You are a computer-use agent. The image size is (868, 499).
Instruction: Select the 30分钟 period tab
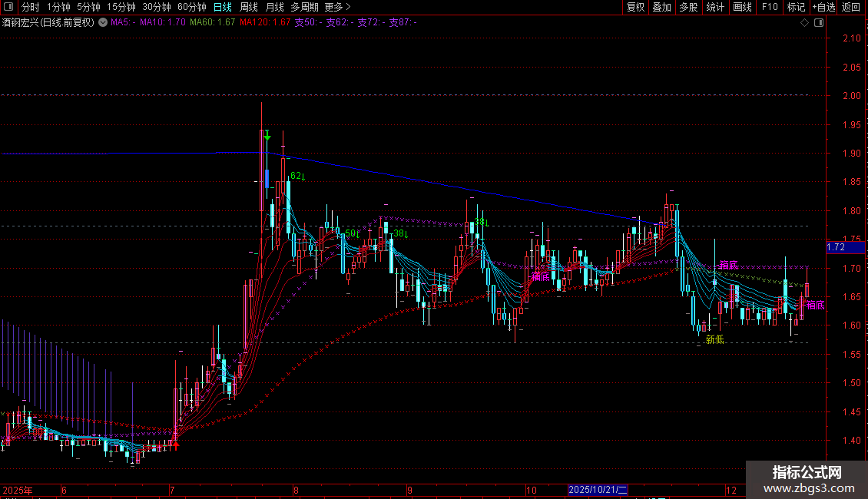point(157,7)
